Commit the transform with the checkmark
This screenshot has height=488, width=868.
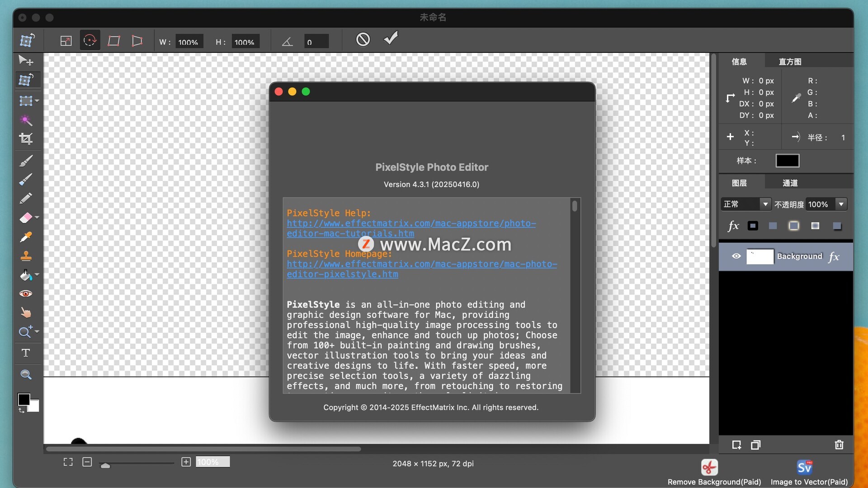(391, 38)
